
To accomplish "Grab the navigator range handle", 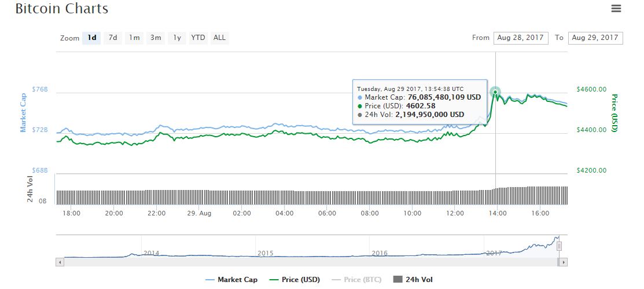I will (x=559, y=246).
